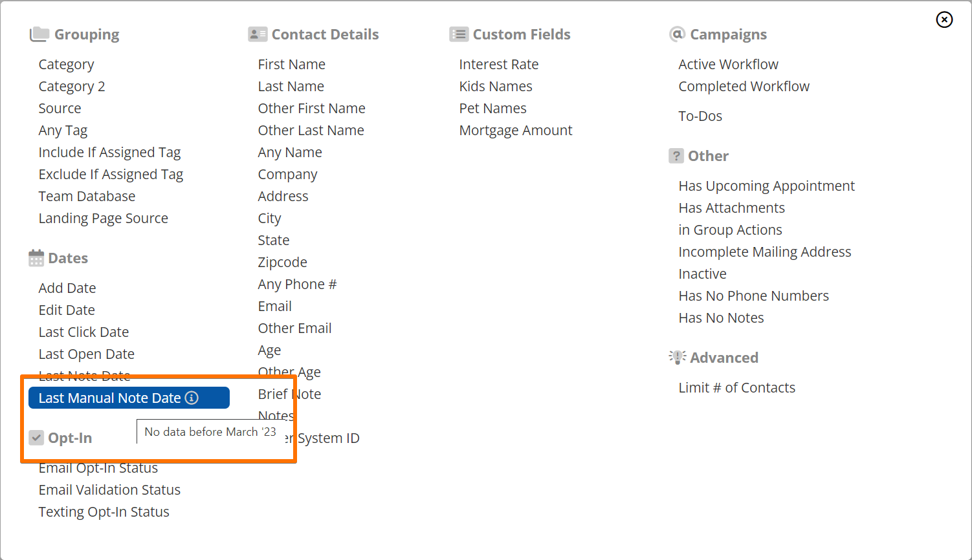This screenshot has height=560, width=972.
Task: Click the Zipcode contact detail
Action: [283, 262]
